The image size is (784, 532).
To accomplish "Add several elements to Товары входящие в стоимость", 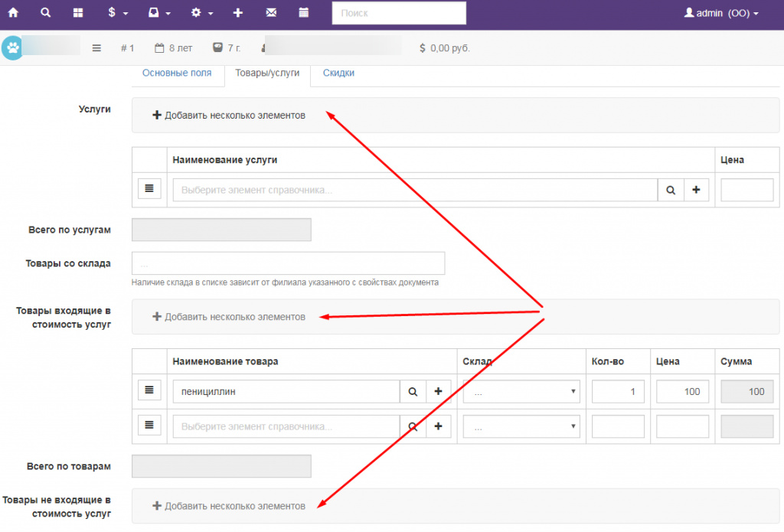I will tap(229, 316).
